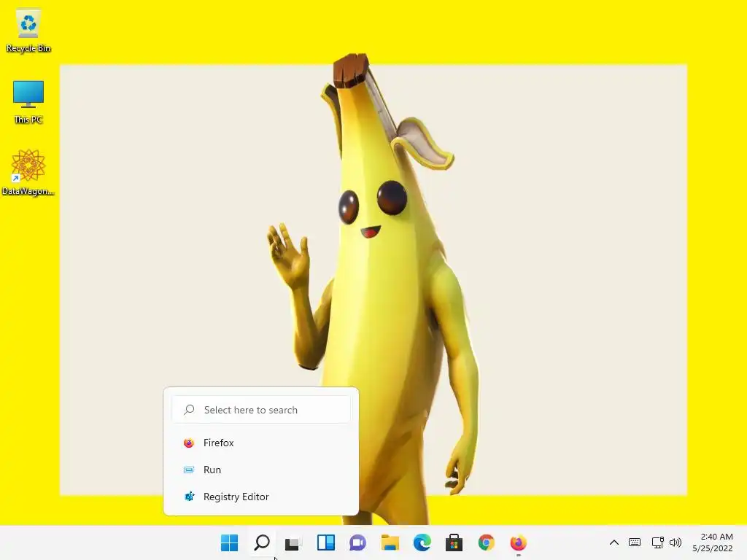
Task: Click the 'Select here to search' box
Action: pos(261,410)
